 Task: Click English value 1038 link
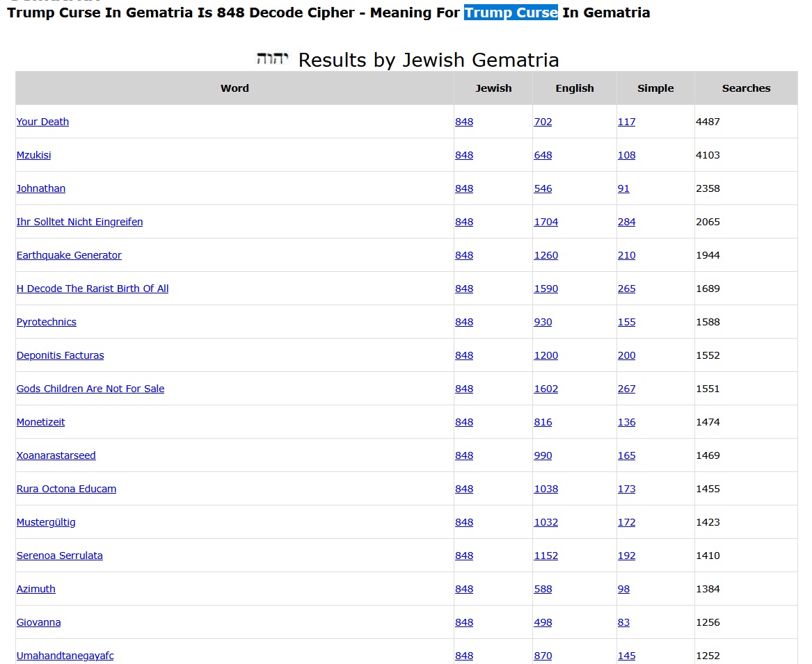tap(546, 489)
